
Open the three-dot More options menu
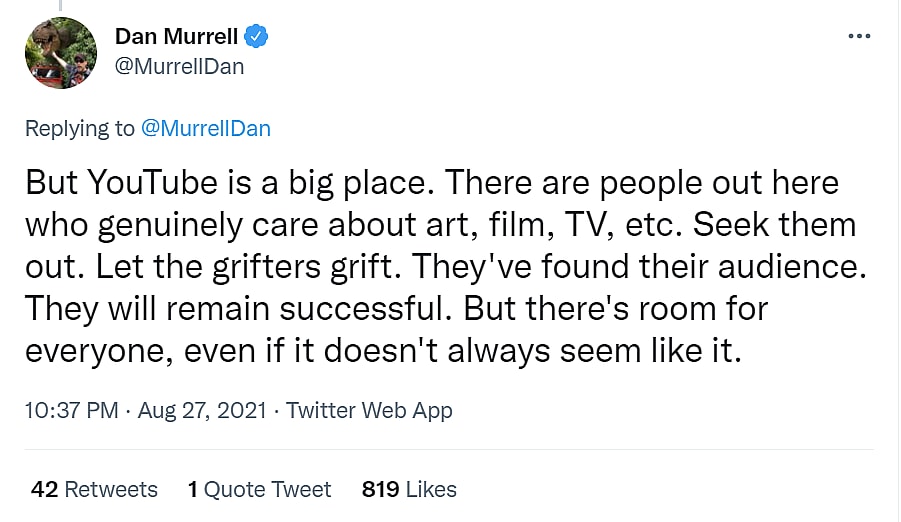click(859, 36)
